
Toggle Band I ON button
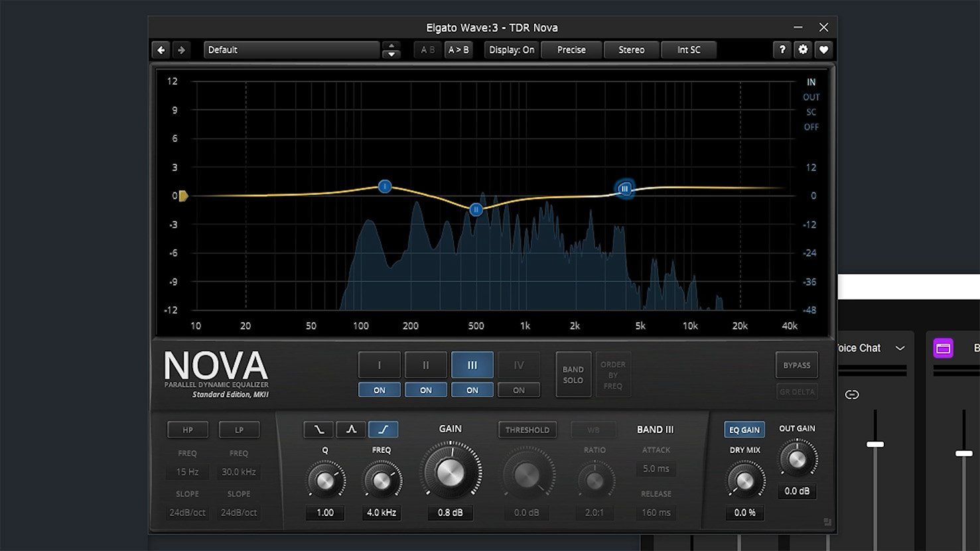point(380,391)
